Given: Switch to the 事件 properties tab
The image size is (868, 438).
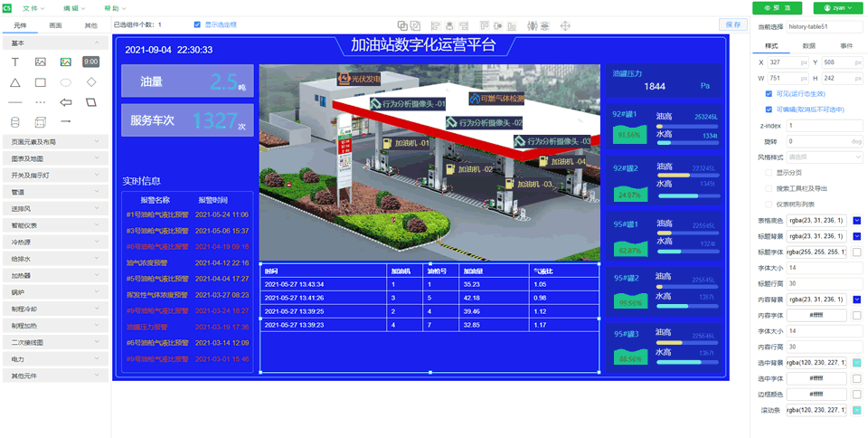Looking at the screenshot, I should [846, 46].
